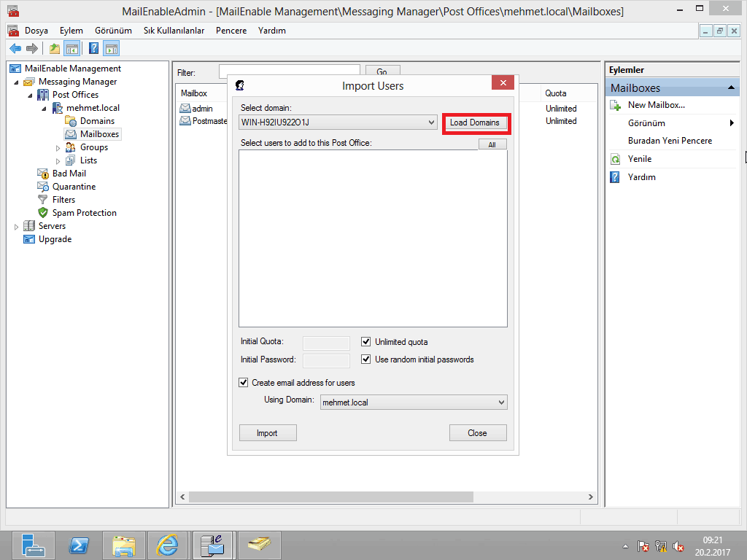Open Internet Explorer from taskbar
This screenshot has height=560, width=747.
pyautogui.click(x=169, y=545)
